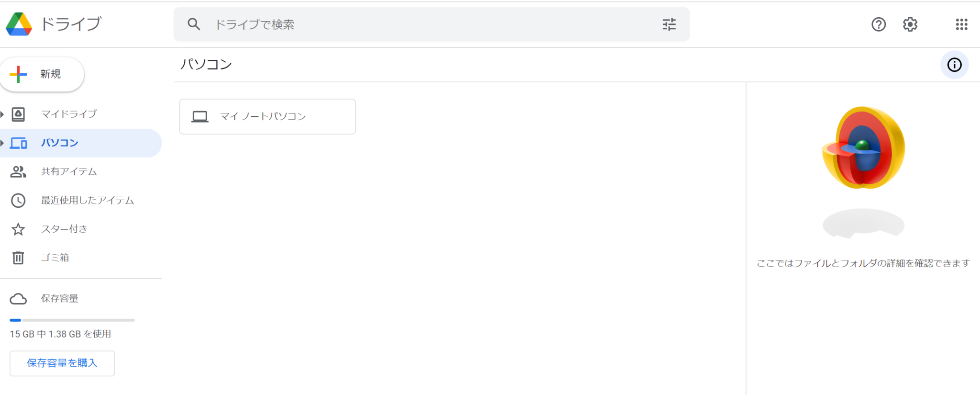Click the magnifier search icon

pyautogui.click(x=194, y=24)
